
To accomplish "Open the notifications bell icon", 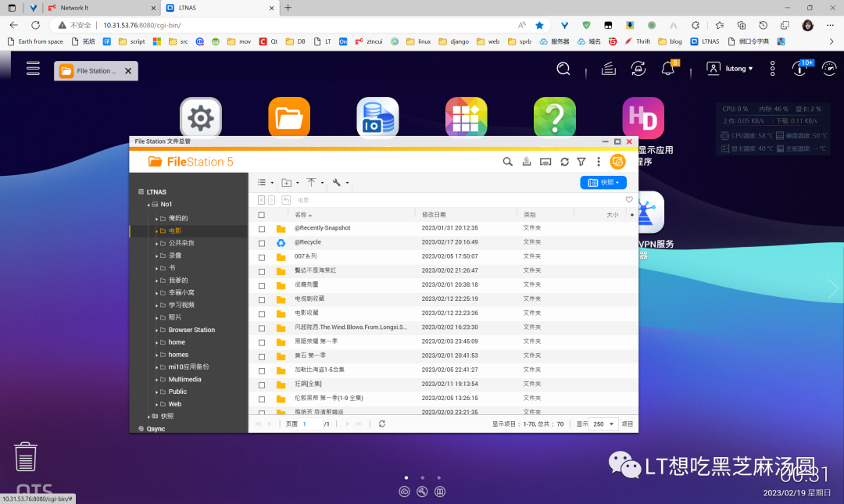I will click(668, 69).
